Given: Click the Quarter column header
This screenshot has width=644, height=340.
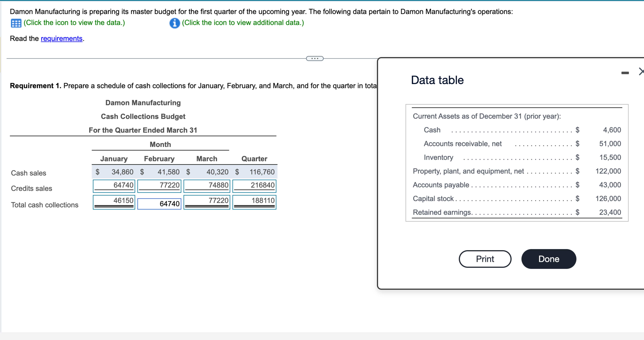Looking at the screenshot, I should pos(254,159).
